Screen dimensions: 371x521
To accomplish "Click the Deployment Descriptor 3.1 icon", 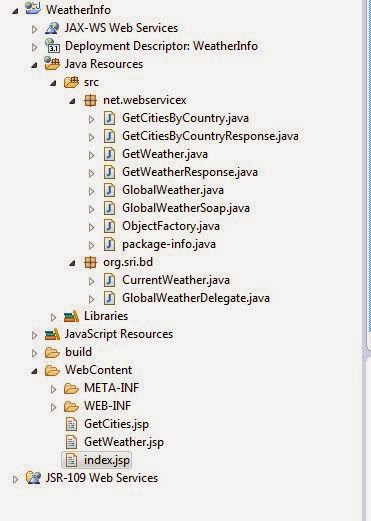I will click(x=52, y=46).
